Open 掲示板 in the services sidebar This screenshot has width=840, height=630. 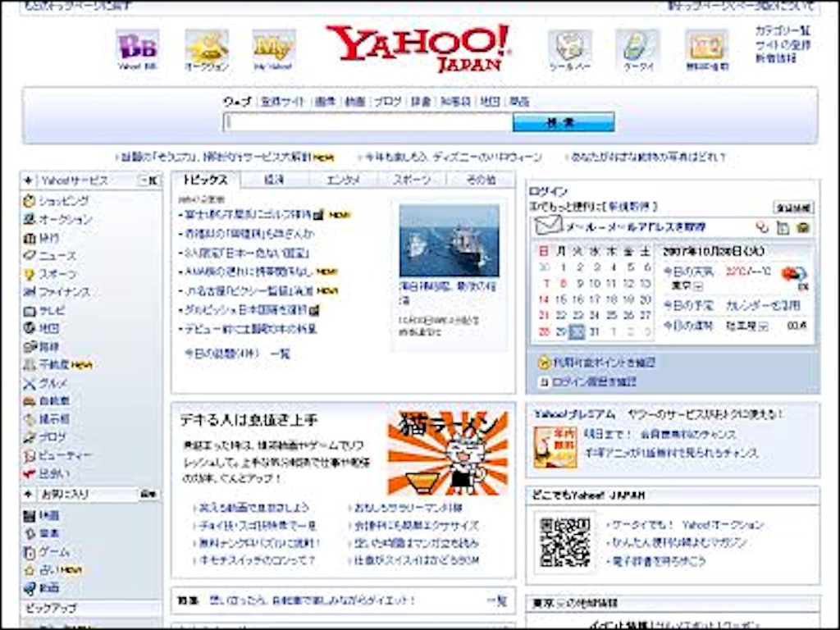47,419
